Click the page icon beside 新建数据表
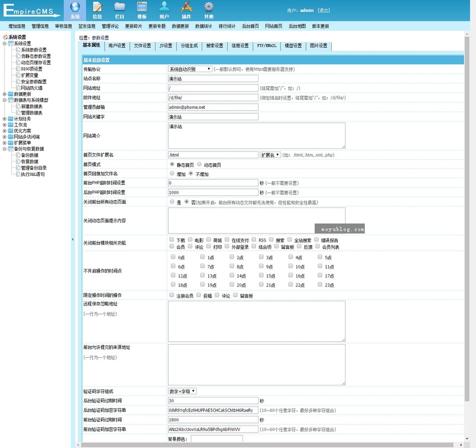The width and height of the screenshot is (476, 448). (x=18, y=106)
